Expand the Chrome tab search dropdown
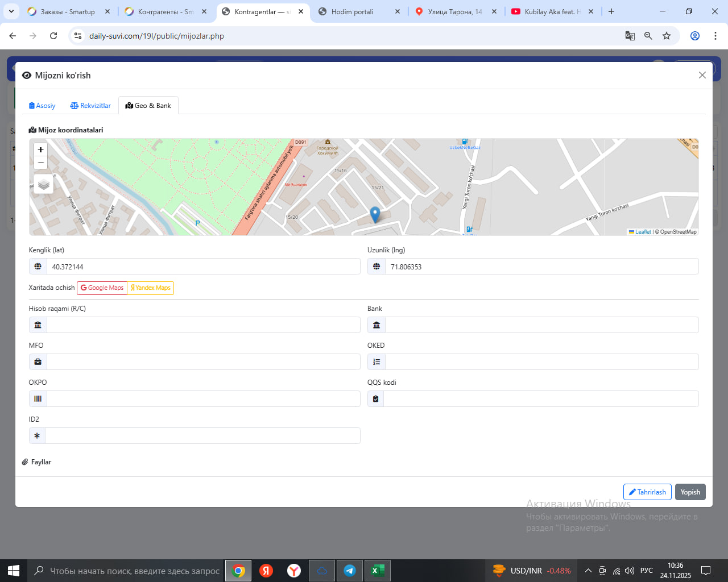Image resolution: width=728 pixels, height=582 pixels. (11, 11)
